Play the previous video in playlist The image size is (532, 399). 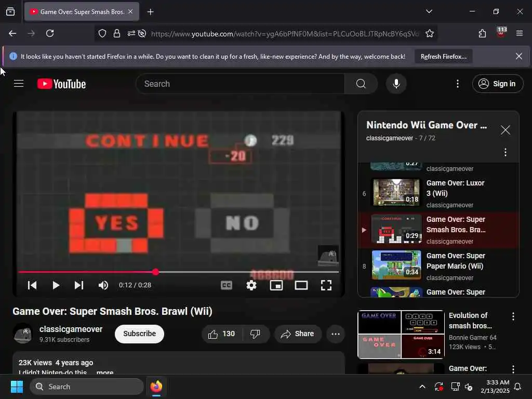[32, 285]
